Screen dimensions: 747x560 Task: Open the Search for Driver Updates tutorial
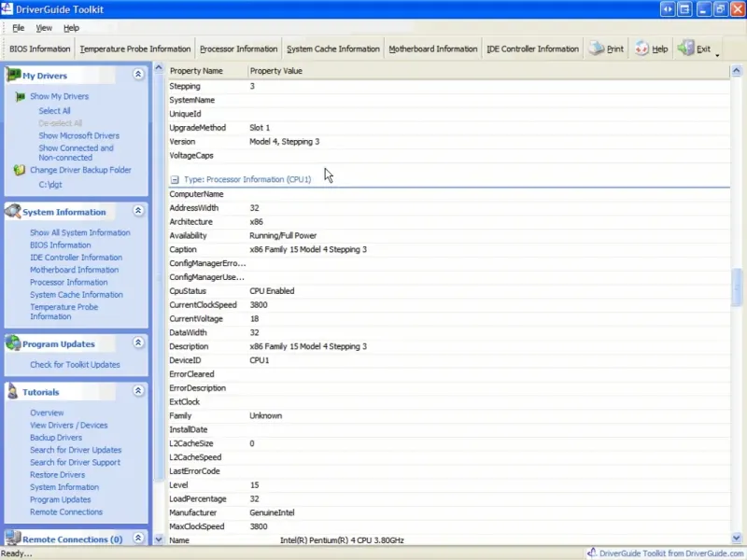pyautogui.click(x=76, y=450)
